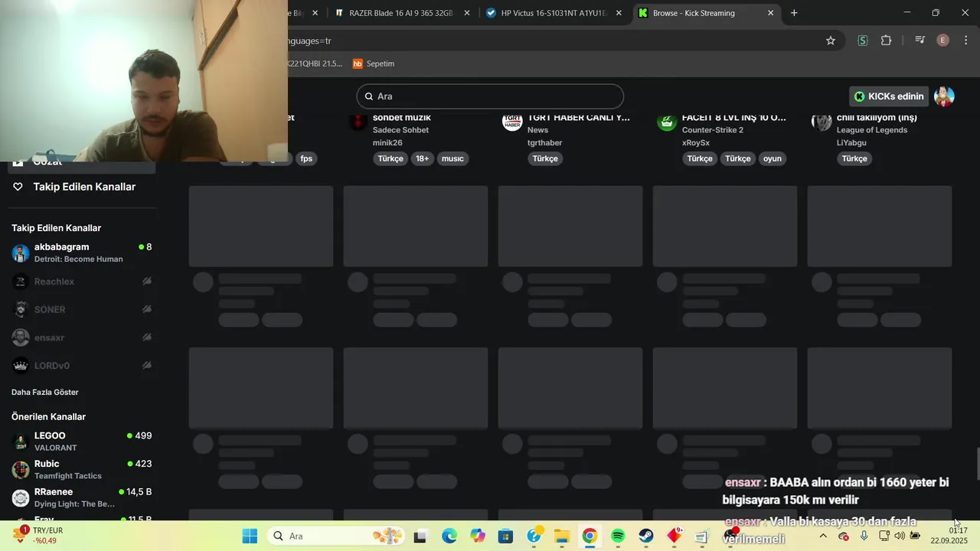Open the tgrthaber channel link

coord(545,142)
